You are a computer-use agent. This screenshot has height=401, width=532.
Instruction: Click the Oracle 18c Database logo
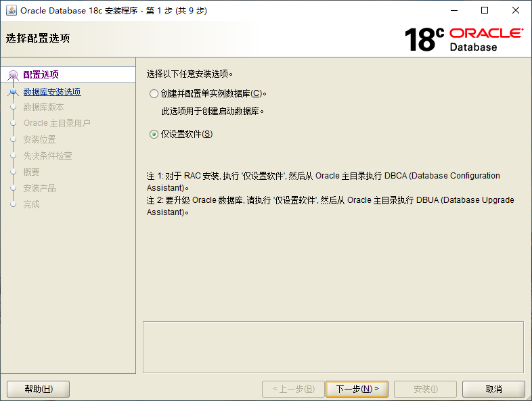click(464, 39)
